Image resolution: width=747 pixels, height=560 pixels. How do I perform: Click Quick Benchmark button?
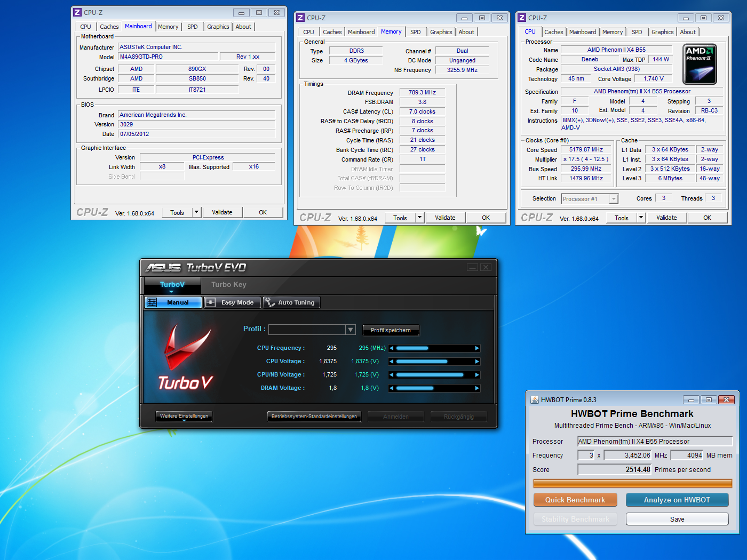[575, 500]
